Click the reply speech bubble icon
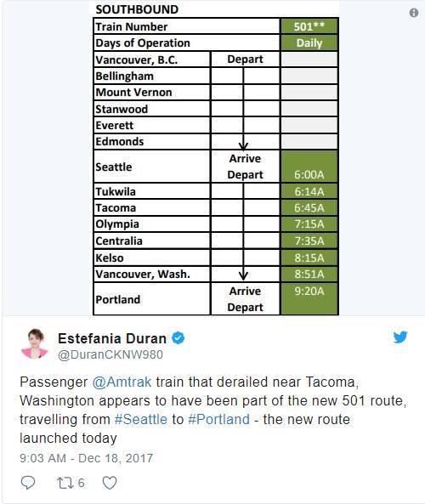 pyautogui.click(x=28, y=483)
